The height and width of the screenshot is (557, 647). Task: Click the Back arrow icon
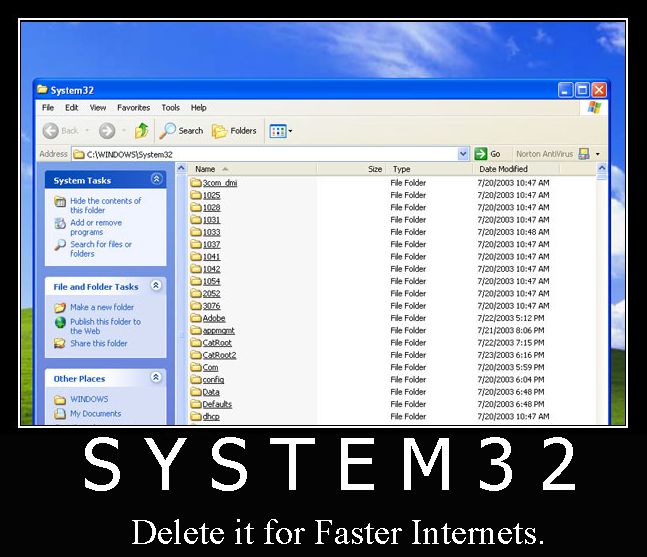pos(51,131)
